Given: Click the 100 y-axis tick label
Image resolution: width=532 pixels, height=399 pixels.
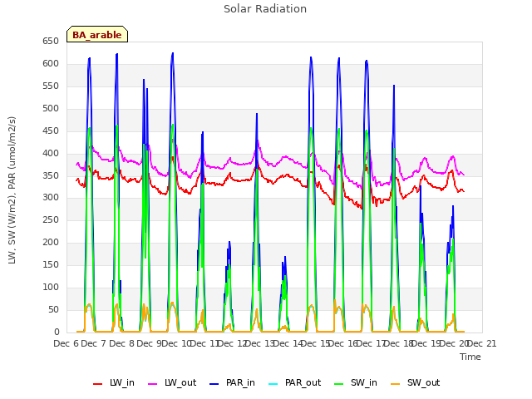Looking at the screenshot, I should tap(51, 288).
